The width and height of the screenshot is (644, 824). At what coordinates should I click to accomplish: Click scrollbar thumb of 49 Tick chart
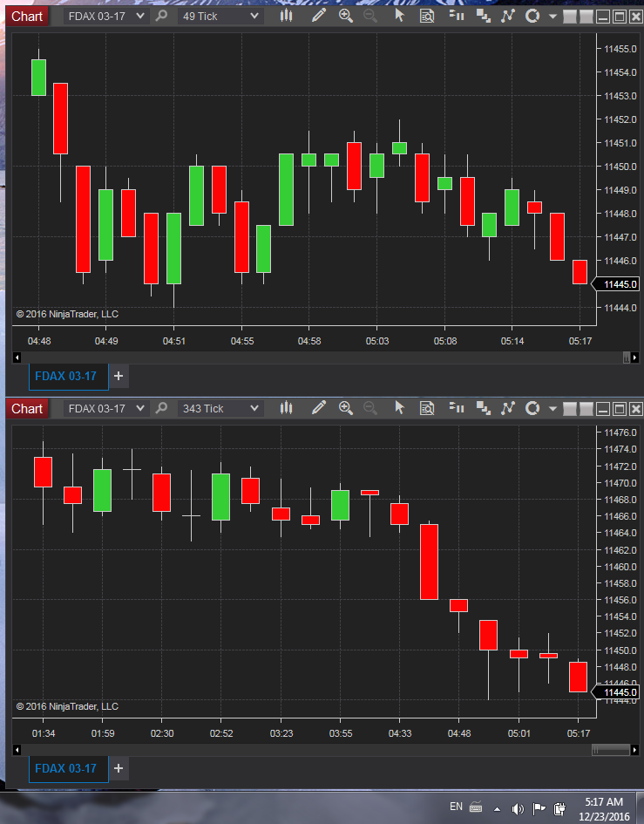click(x=627, y=358)
